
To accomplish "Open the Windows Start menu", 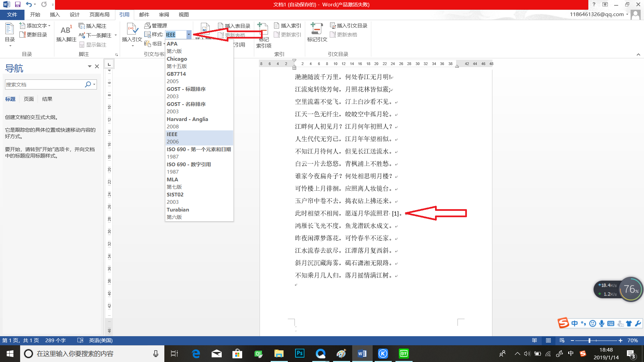I will pos(10,354).
